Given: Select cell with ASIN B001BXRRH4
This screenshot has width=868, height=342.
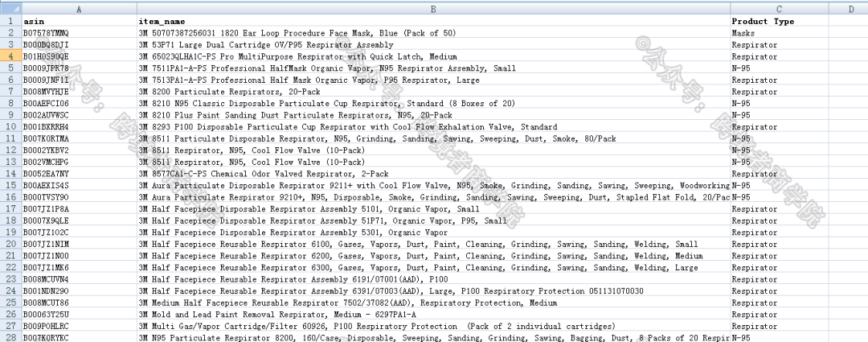Looking at the screenshot, I should click(x=80, y=127).
